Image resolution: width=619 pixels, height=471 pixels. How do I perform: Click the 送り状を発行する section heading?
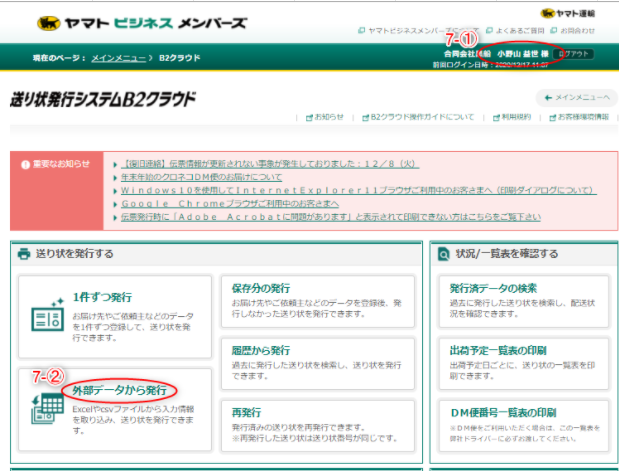(75, 253)
